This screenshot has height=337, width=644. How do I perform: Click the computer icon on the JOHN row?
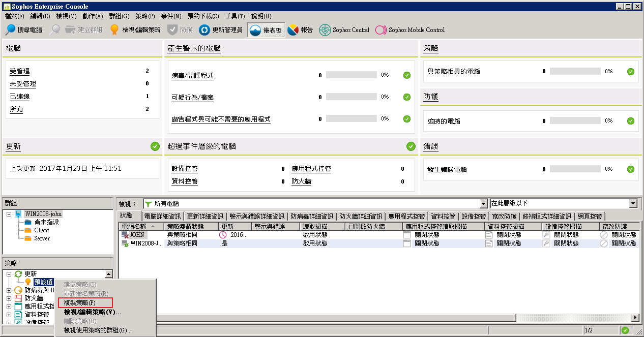point(125,235)
